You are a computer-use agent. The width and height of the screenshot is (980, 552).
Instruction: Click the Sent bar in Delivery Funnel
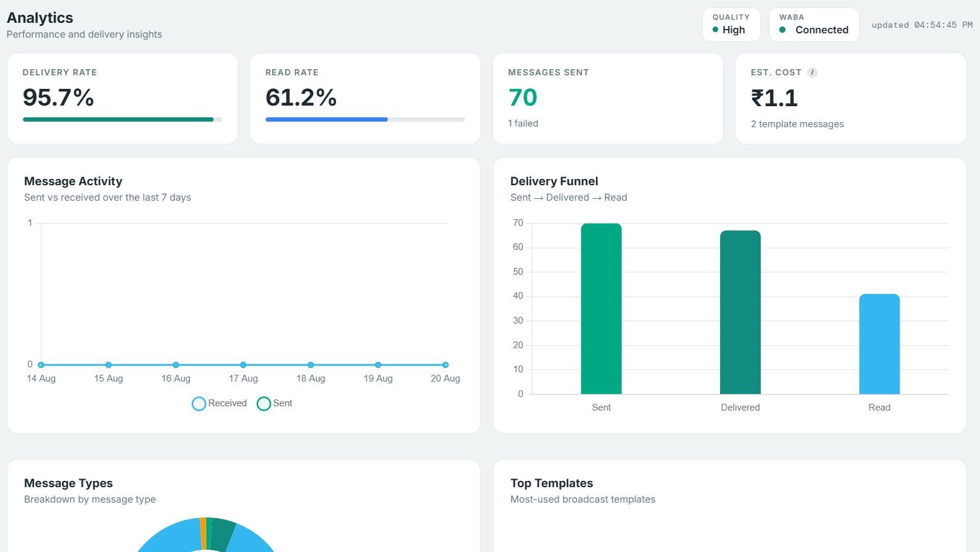601,309
